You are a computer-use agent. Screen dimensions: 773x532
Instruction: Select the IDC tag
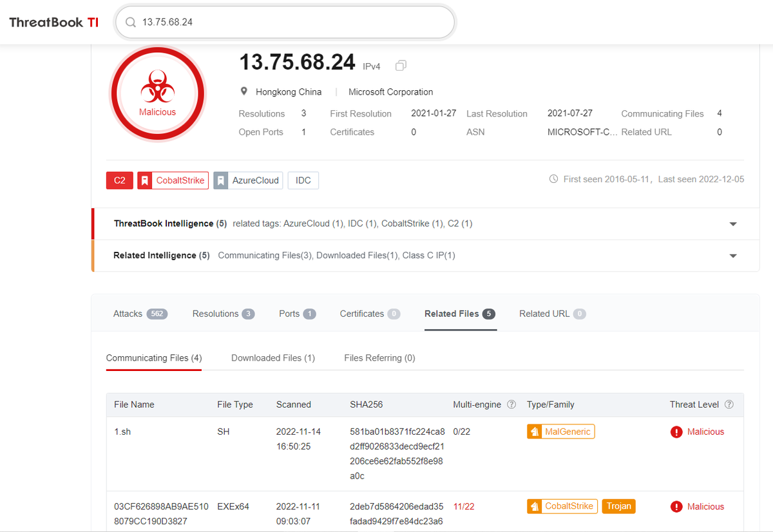click(x=303, y=180)
